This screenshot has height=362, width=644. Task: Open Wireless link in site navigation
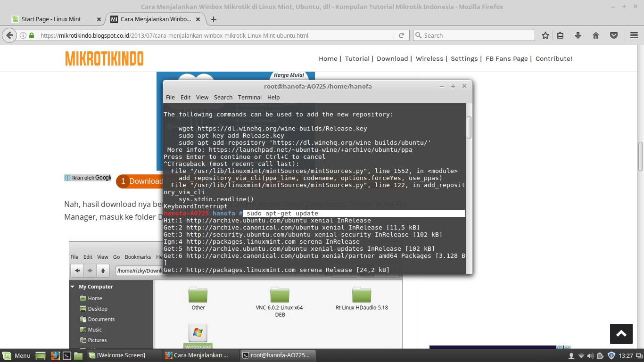click(x=429, y=58)
